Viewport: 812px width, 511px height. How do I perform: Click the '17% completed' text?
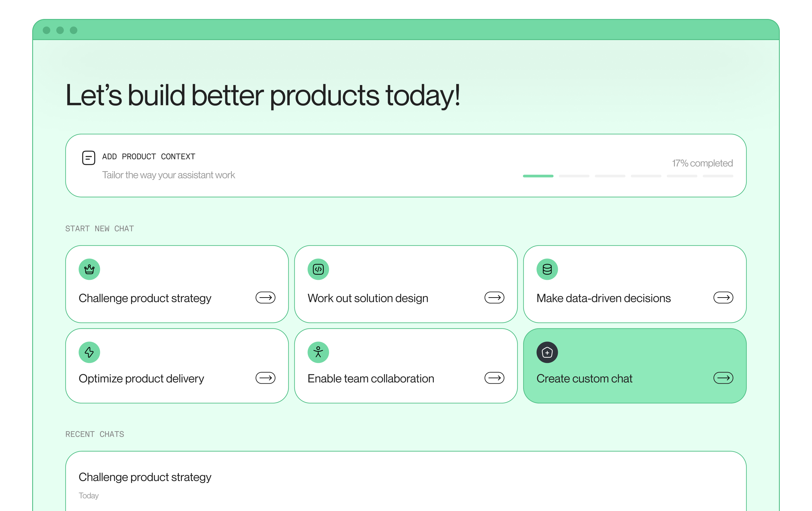click(x=702, y=163)
